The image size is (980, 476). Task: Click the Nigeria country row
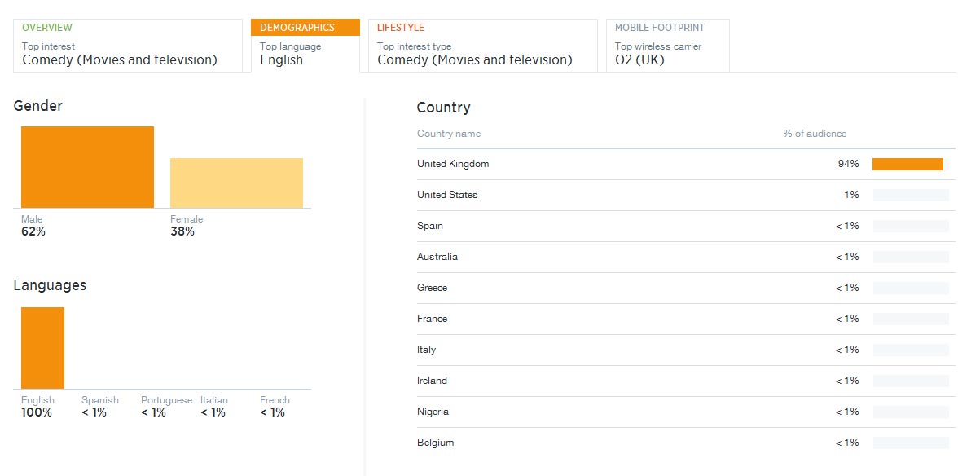[x=433, y=412]
